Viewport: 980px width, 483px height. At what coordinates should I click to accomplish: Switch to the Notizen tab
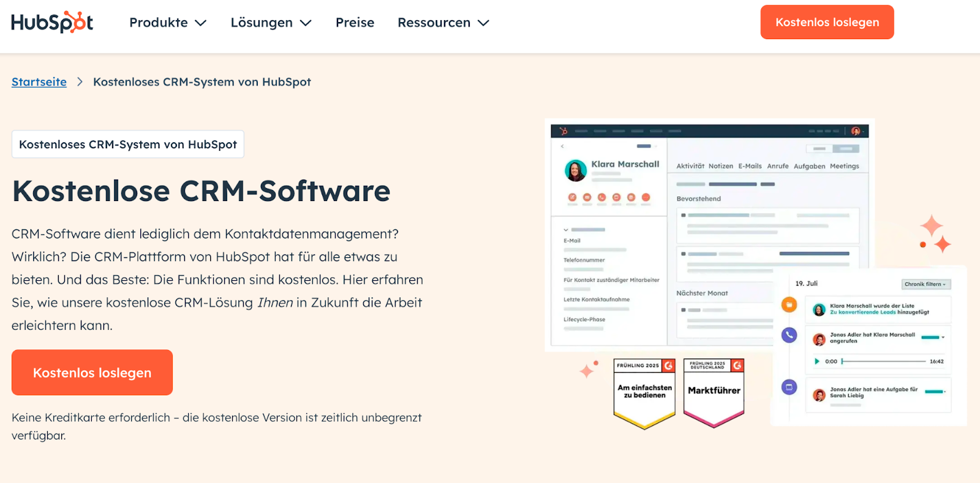(x=721, y=166)
